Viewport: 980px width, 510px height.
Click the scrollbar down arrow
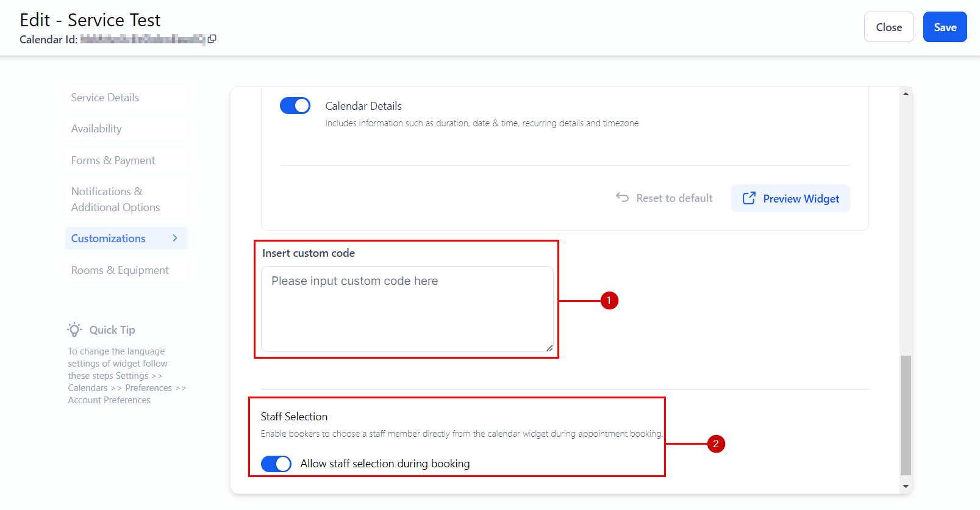906,486
